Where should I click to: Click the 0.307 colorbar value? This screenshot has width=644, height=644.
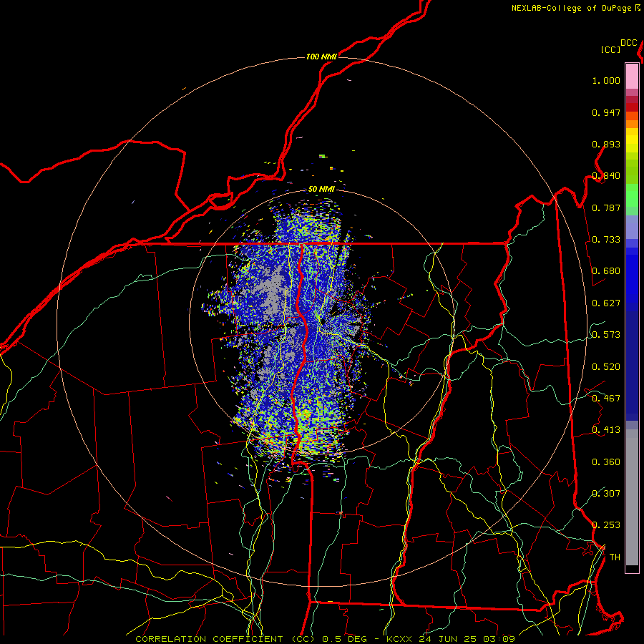(x=606, y=493)
